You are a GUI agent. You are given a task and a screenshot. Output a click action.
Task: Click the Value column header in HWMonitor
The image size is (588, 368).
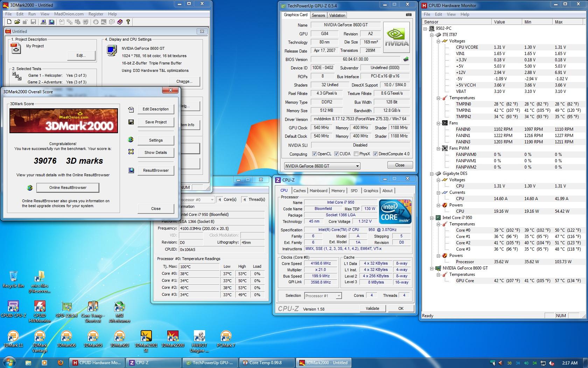point(506,22)
